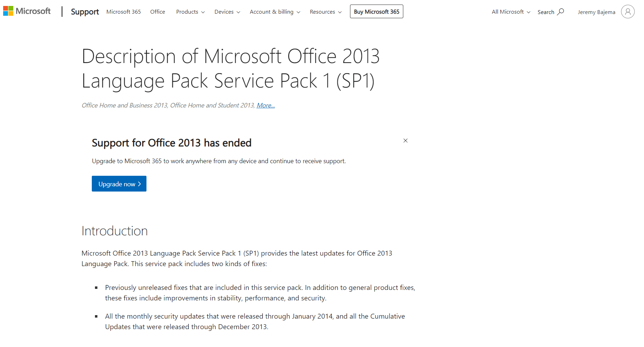Viewport: 644px width, 347px height.
Task: Click the Introduction section heading
Action: (x=114, y=231)
